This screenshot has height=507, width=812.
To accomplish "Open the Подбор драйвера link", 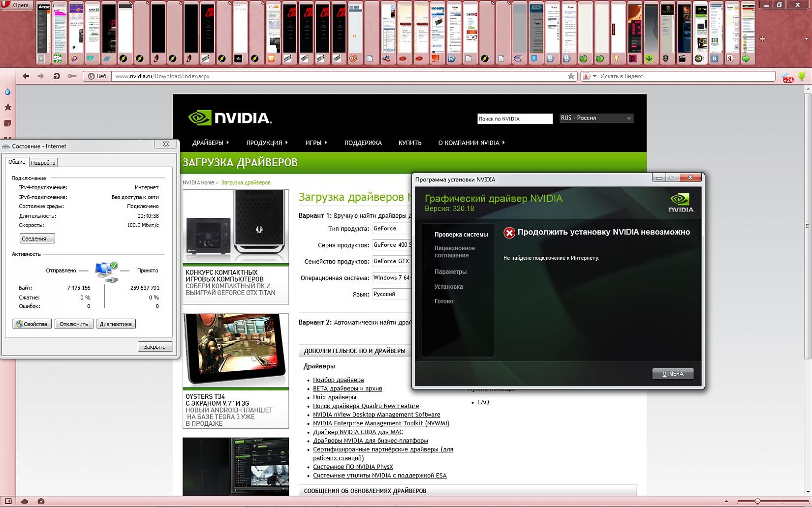I will coord(339,380).
